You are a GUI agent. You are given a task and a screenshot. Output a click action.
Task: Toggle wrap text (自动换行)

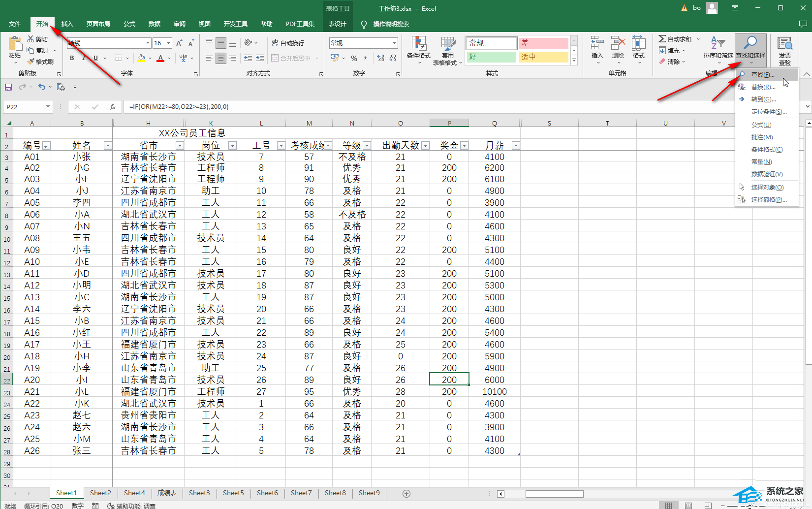(x=288, y=43)
